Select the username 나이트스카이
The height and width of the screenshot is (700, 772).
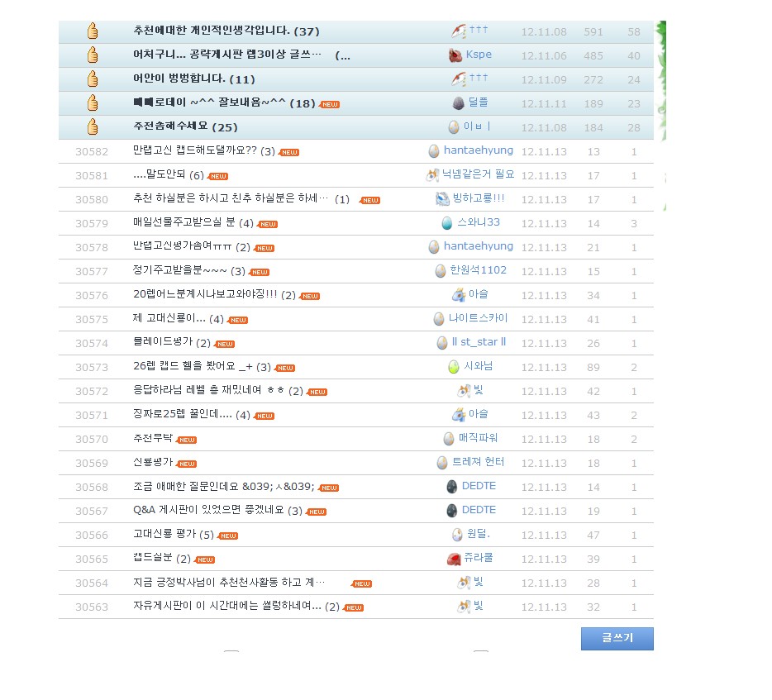pyautogui.click(x=478, y=318)
